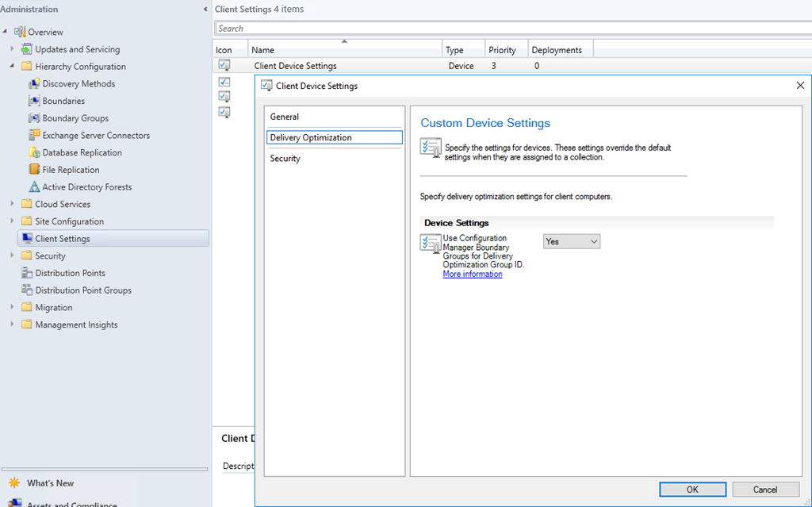Open Database Replication node icon

point(34,153)
